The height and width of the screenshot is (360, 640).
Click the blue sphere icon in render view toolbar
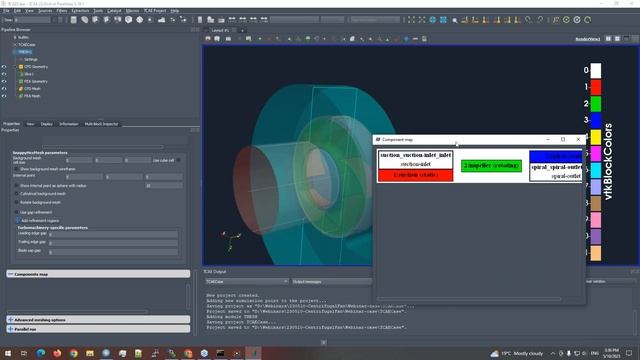pyautogui.click(x=406, y=39)
